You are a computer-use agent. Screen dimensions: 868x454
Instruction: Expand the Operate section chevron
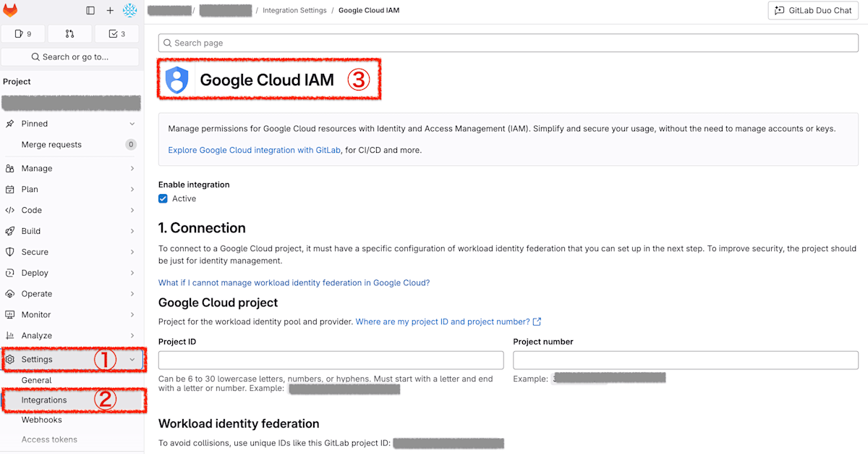(x=132, y=294)
